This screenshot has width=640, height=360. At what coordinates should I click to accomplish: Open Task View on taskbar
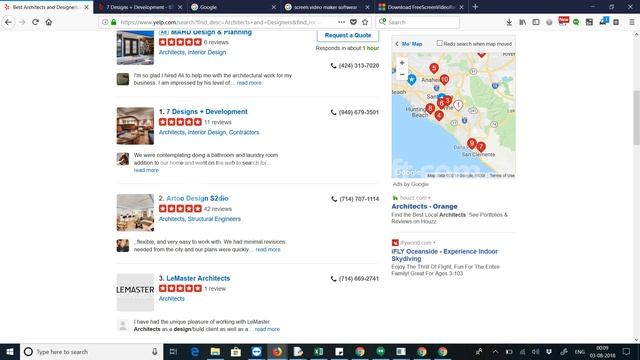coord(173,352)
